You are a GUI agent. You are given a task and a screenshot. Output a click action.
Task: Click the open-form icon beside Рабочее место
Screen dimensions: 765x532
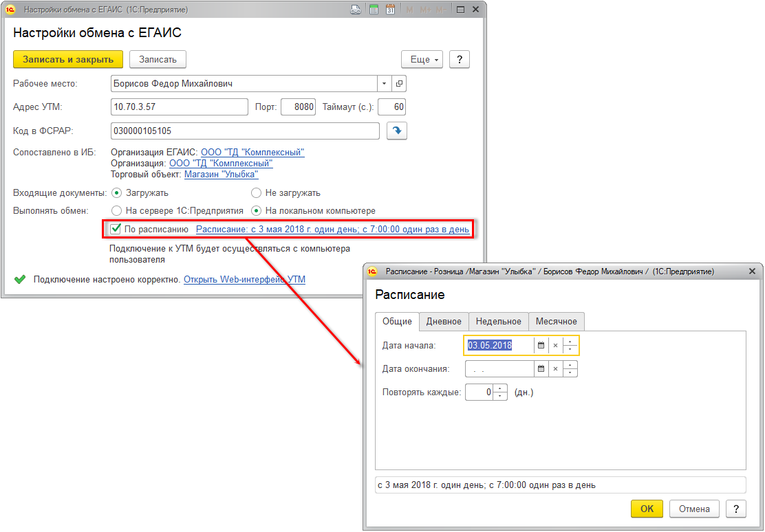coord(399,83)
